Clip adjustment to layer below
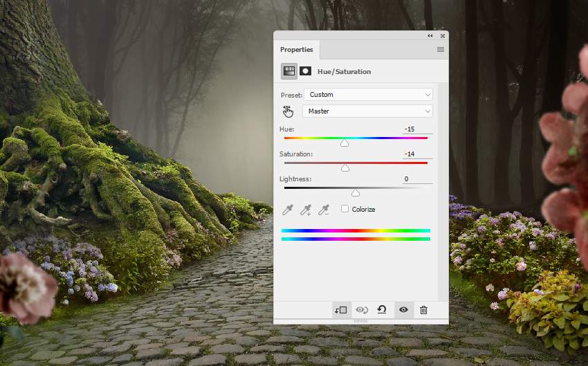 click(x=341, y=310)
